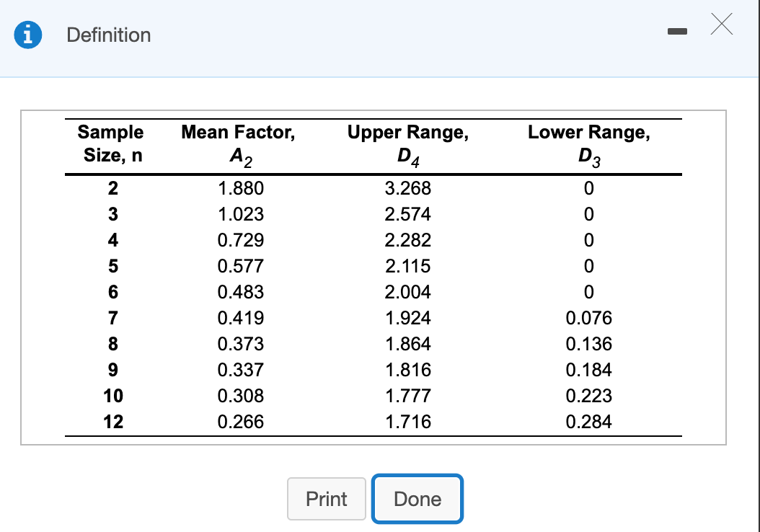This screenshot has width=760, height=532.
Task: Click the value 1.880 in the table
Action: pyautogui.click(x=239, y=188)
